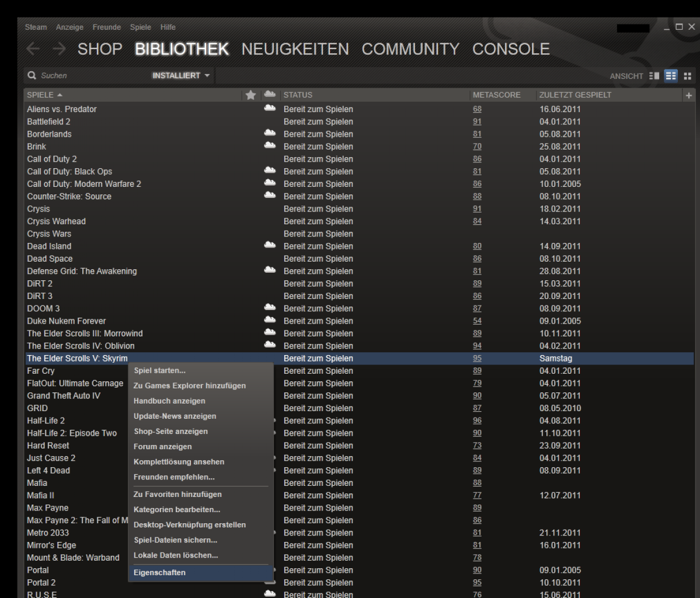Open the Steam menu
Viewport: 700px width, 598px height.
[x=36, y=27]
